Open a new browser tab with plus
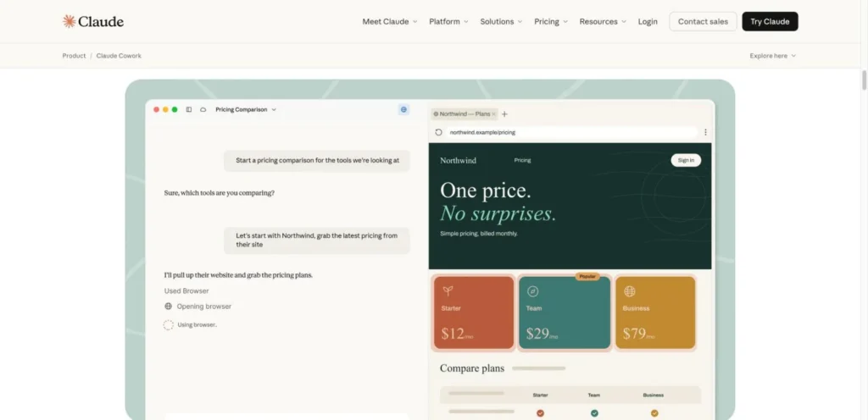868x420 pixels. click(x=504, y=113)
